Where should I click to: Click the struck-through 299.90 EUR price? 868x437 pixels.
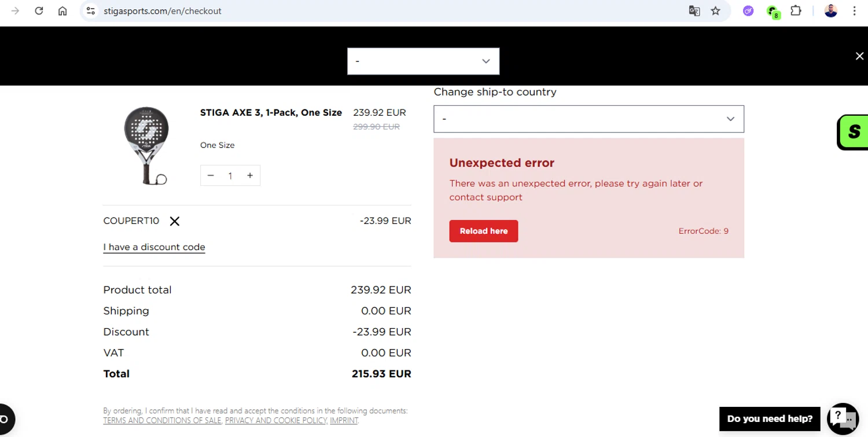(376, 127)
